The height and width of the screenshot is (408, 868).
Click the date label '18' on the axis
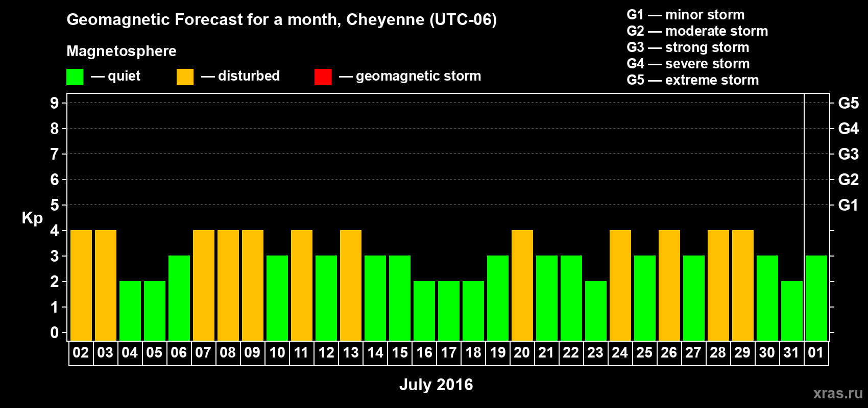tap(473, 352)
